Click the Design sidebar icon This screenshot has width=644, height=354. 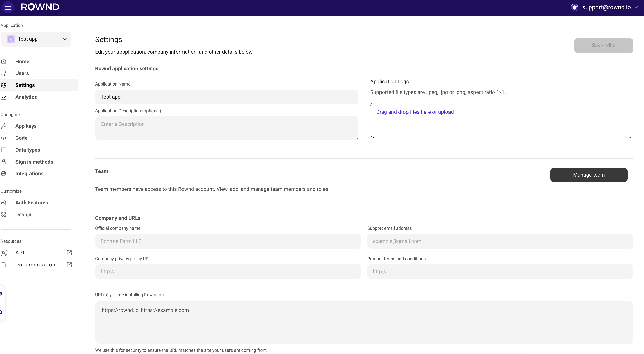(x=4, y=215)
